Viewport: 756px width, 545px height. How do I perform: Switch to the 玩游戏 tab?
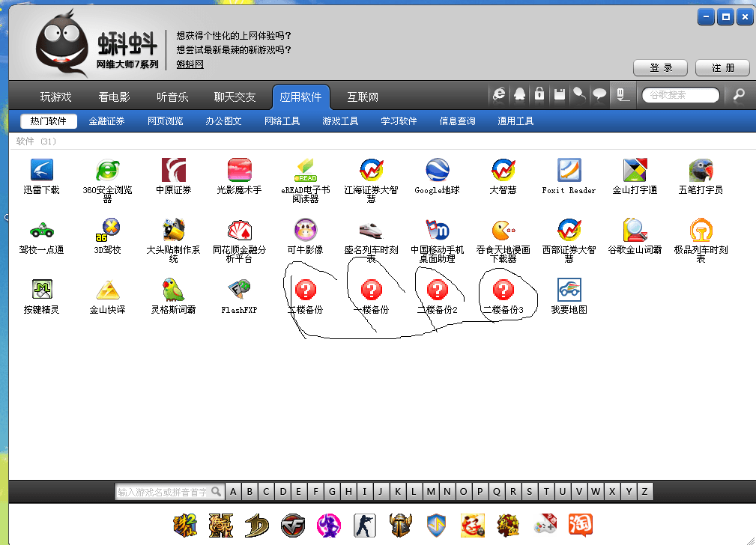(56, 97)
